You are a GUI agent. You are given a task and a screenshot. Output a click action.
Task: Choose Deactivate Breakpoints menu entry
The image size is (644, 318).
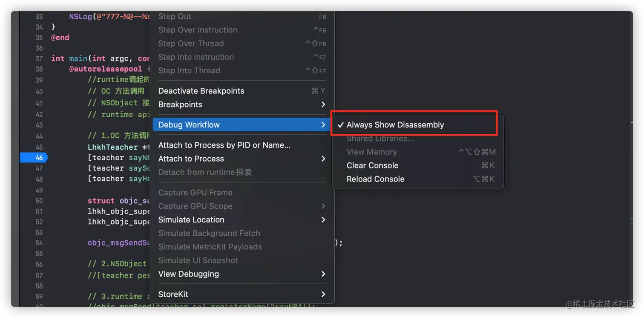point(242,91)
